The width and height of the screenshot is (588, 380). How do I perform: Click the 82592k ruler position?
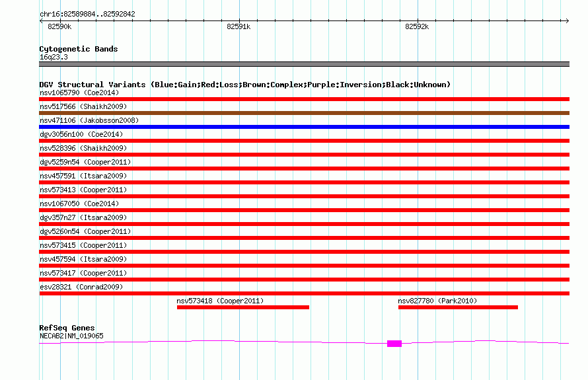click(417, 26)
